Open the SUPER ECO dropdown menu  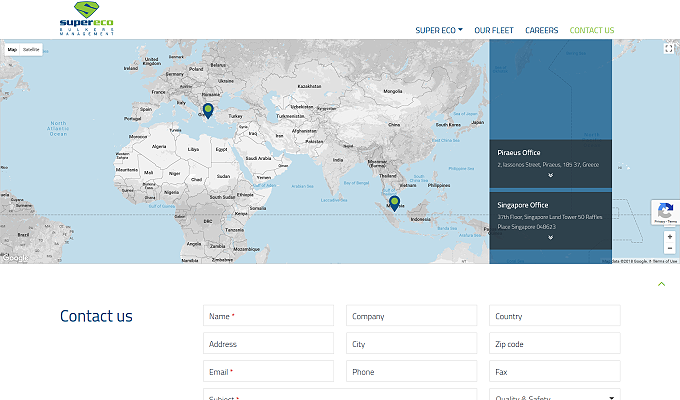click(x=439, y=30)
